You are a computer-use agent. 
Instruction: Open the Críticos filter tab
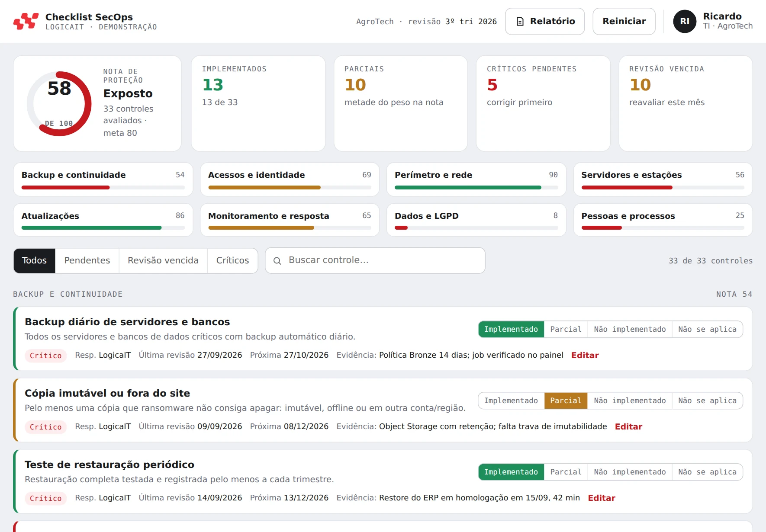233,260
